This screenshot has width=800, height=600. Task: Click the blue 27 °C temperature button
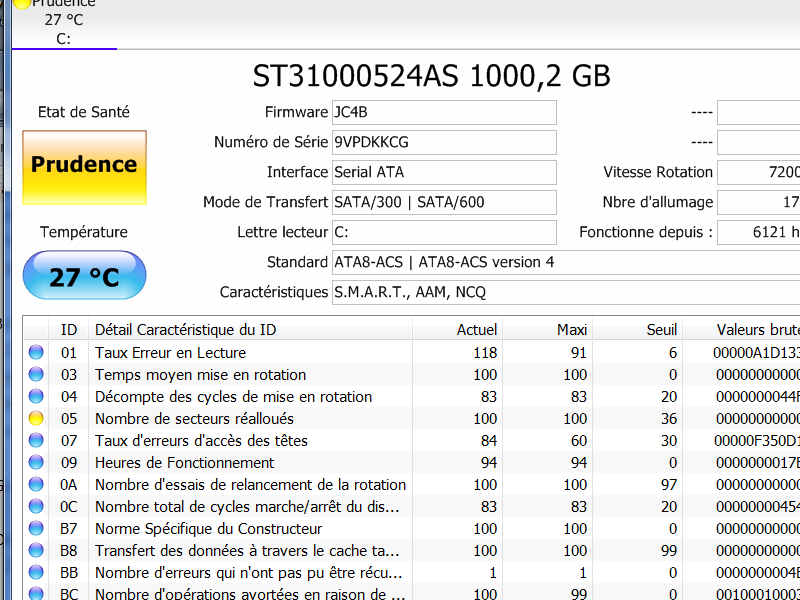pyautogui.click(x=84, y=275)
